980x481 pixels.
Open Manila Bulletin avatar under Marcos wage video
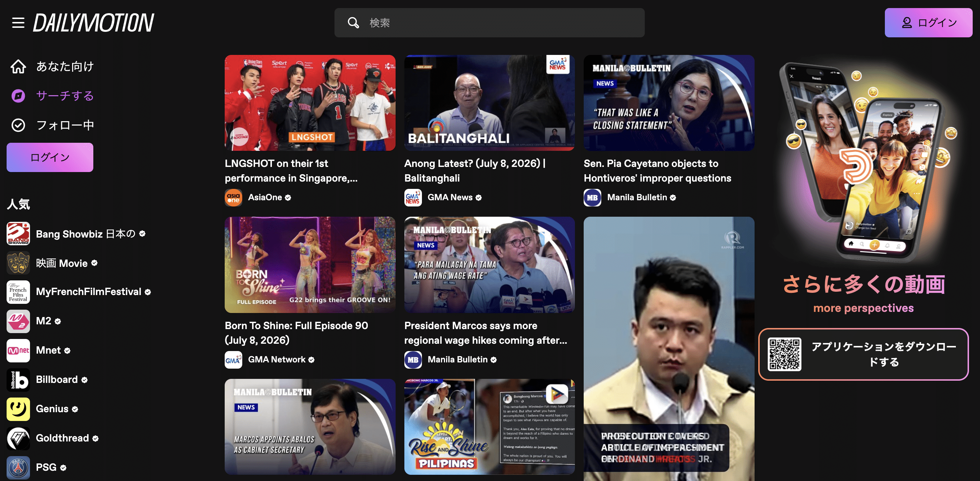[x=413, y=359]
